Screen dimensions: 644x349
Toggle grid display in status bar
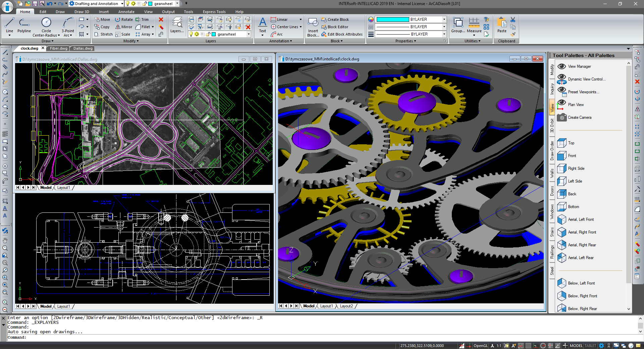(x=528, y=346)
